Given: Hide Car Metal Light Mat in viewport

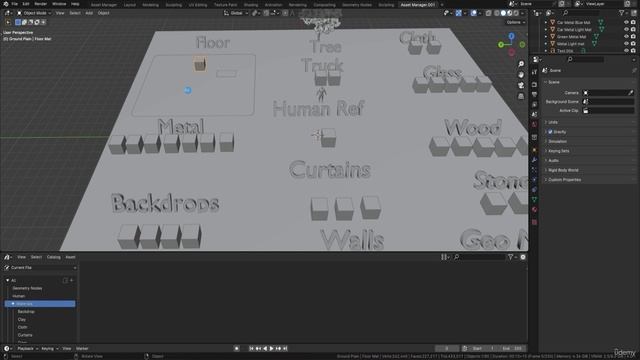Looking at the screenshot, I should (626, 29).
